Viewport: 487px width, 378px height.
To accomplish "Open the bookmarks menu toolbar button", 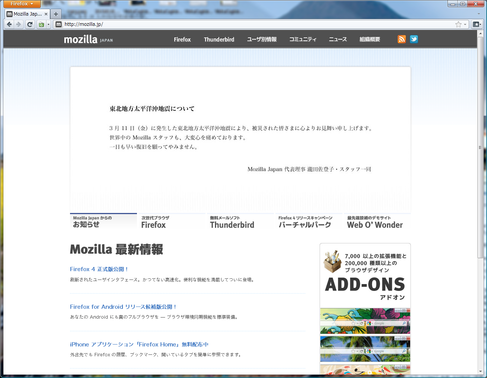I will click(476, 24).
